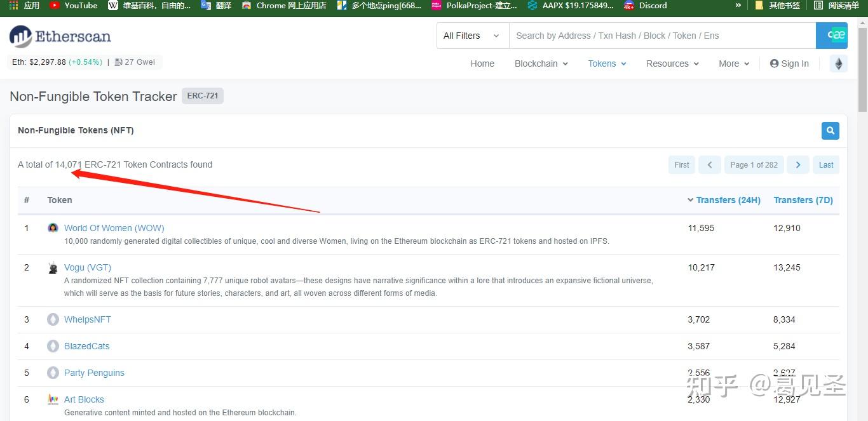
Task: Jump to First page
Action: [x=682, y=164]
